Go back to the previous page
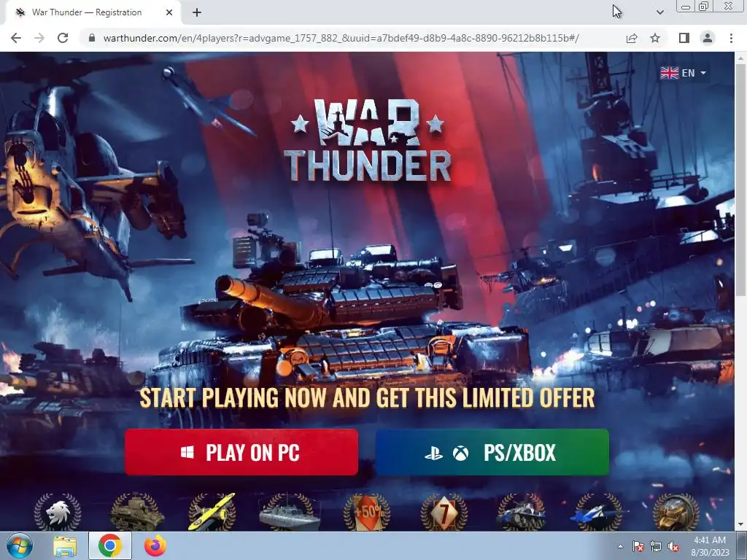 click(x=16, y=38)
